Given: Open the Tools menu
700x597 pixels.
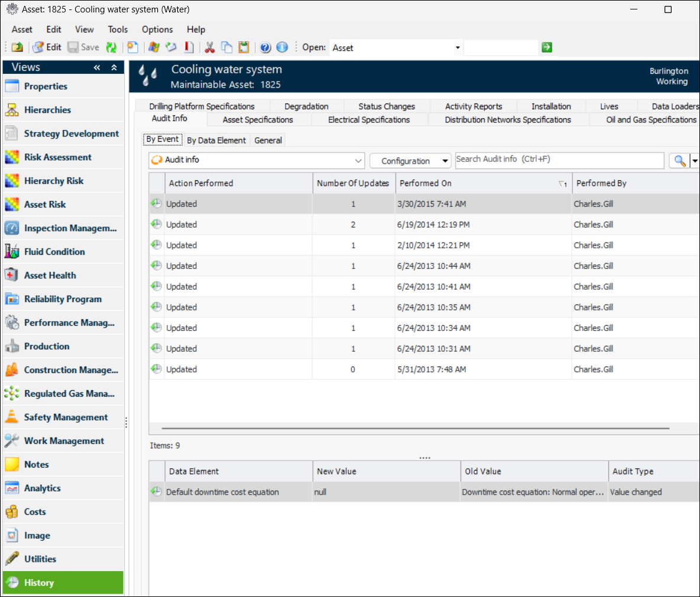Looking at the screenshot, I should point(118,30).
